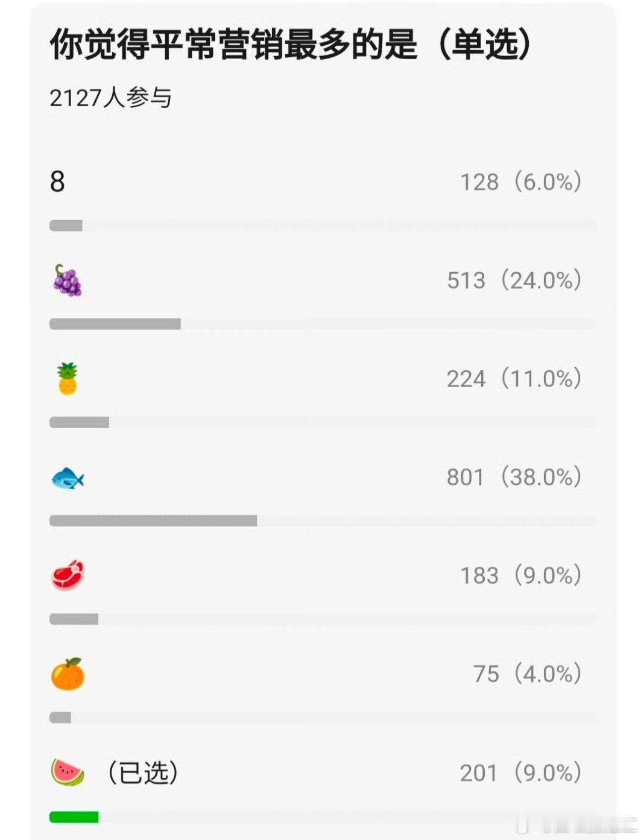The image size is (644, 840).
Task: Click the 已选 selected label
Action: pyautogui.click(x=143, y=772)
